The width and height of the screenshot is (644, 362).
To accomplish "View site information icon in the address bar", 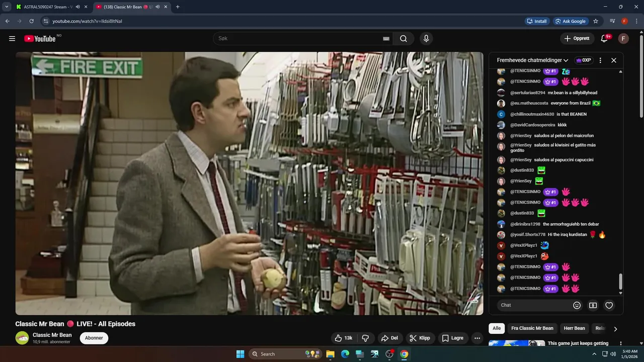I will 45,21.
